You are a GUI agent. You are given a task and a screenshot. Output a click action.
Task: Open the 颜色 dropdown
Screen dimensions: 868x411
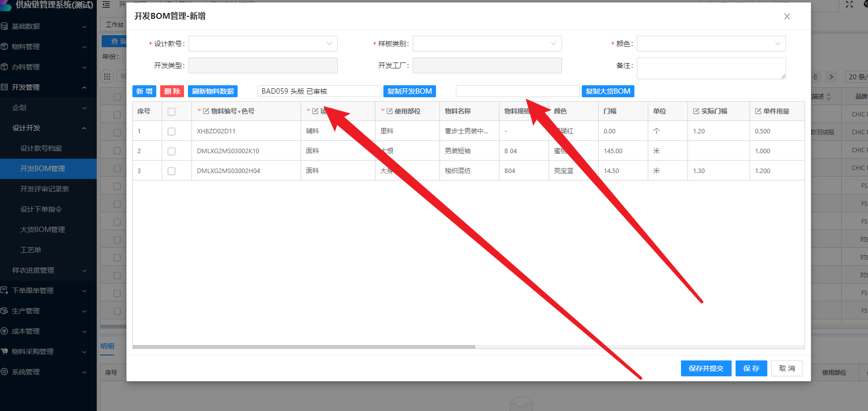[711, 44]
